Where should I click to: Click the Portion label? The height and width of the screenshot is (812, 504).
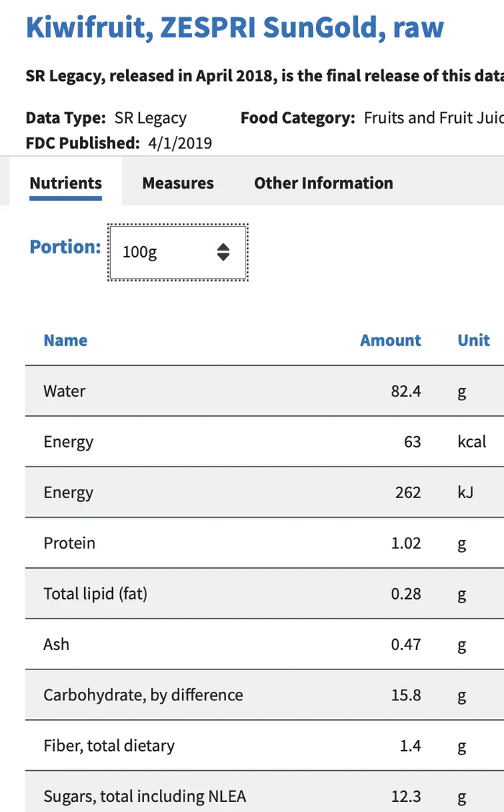click(65, 247)
